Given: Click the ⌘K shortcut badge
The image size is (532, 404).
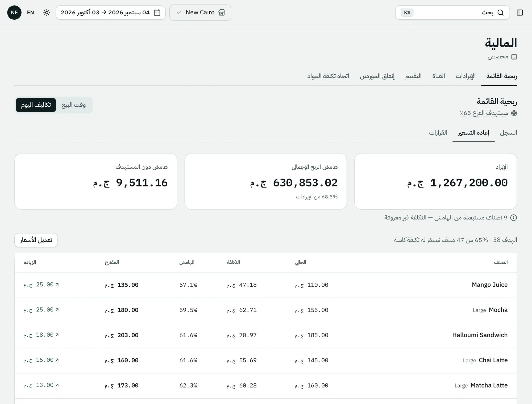Looking at the screenshot, I should [x=407, y=13].
